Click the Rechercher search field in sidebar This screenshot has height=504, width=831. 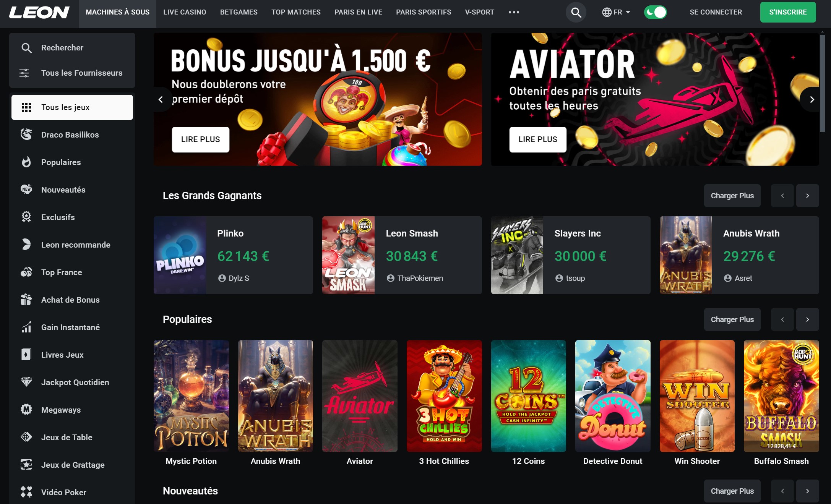pos(72,48)
